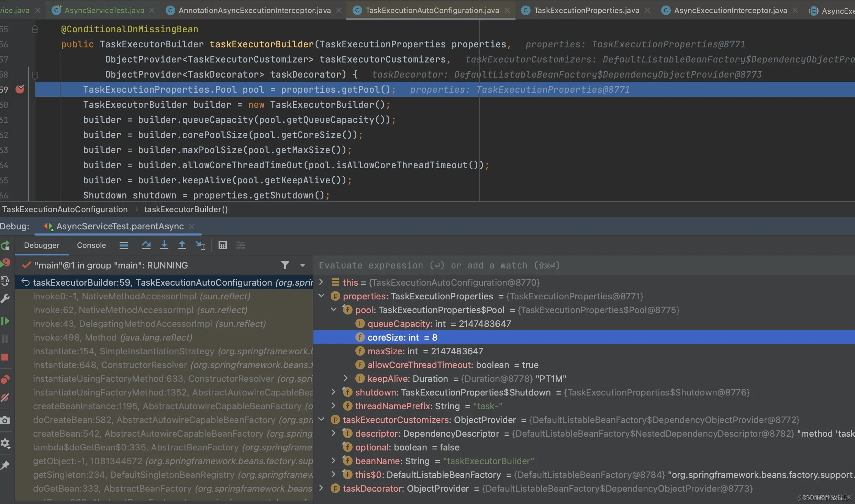The width and height of the screenshot is (855, 504).
Task: Collapse the pool variable node
Action: tap(333, 310)
